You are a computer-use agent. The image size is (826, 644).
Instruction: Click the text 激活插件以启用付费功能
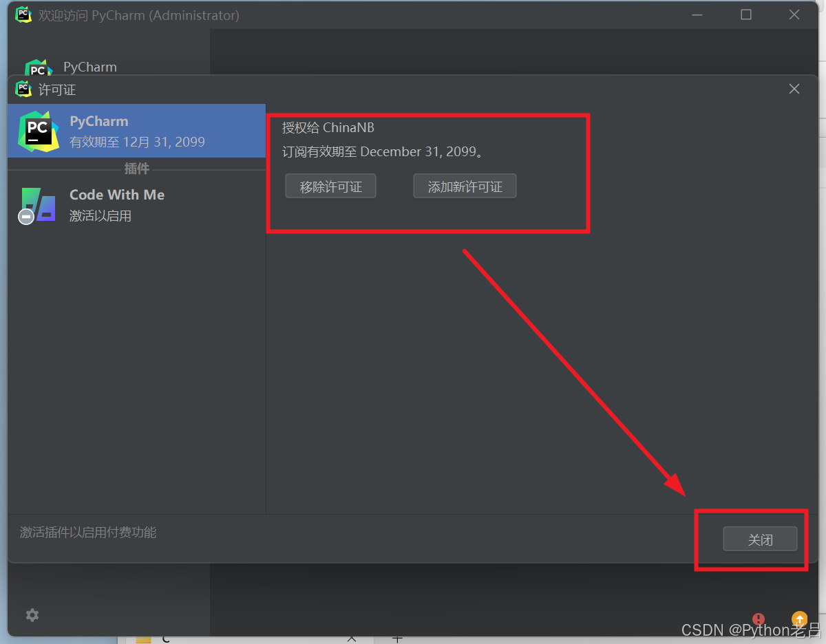pyautogui.click(x=88, y=533)
